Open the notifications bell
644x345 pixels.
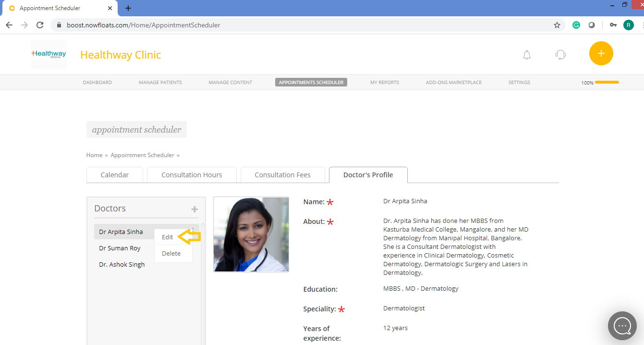[526, 55]
